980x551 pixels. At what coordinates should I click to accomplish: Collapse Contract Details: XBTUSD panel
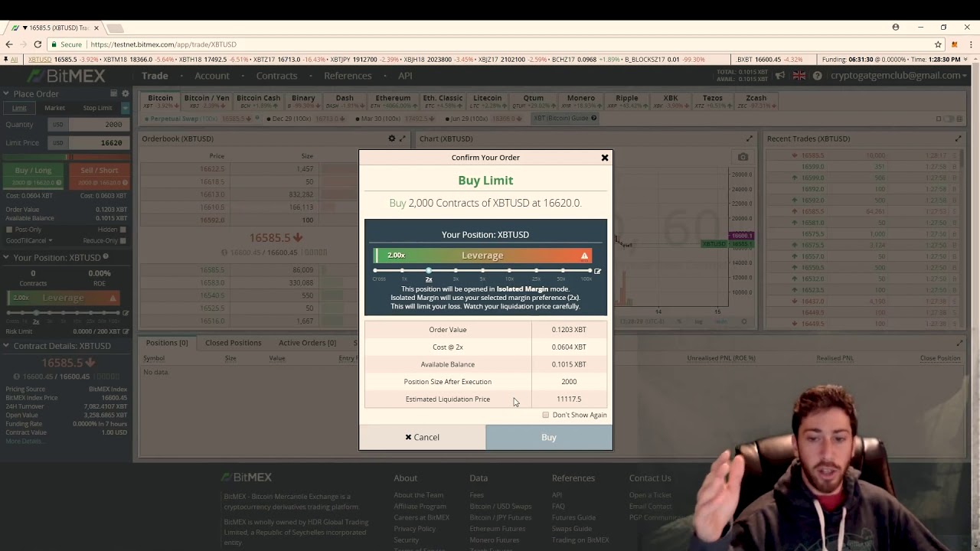[x=7, y=346]
